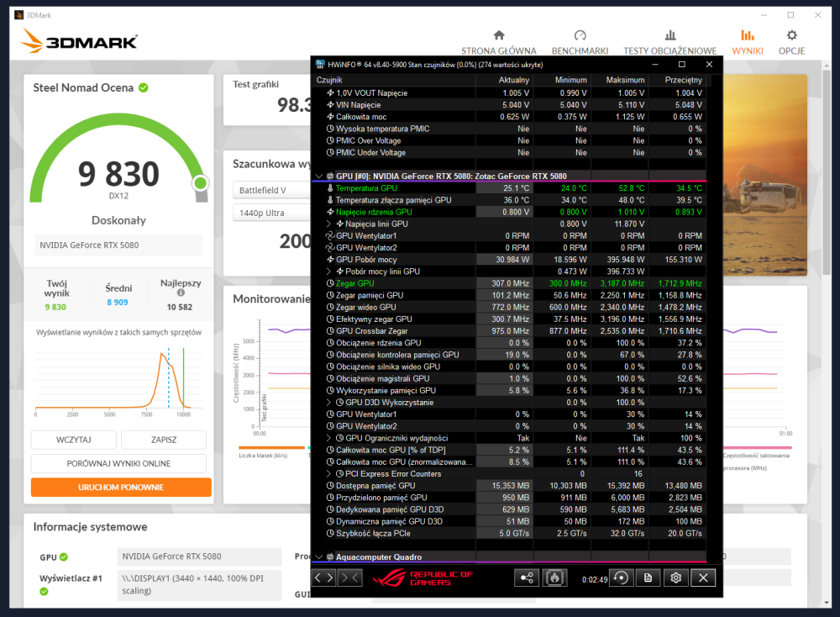Screen dimensions: 840x617
Task: Select the Zegar GPU row
Action: tap(509, 283)
